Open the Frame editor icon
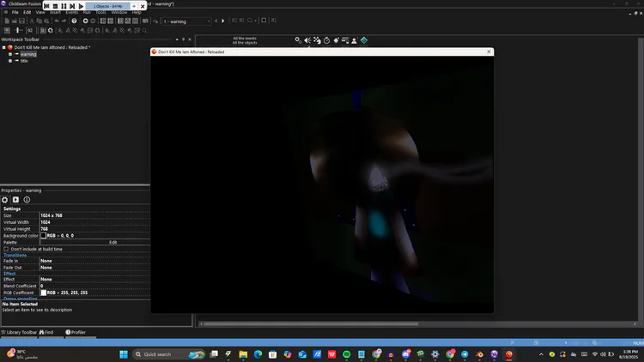 (x=111, y=21)
